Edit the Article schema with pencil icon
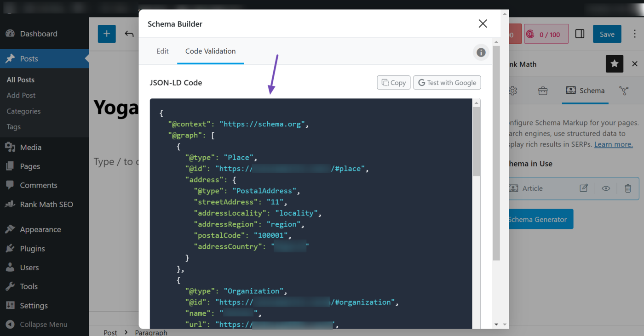Screen dimensions: 644x336 coord(584,188)
